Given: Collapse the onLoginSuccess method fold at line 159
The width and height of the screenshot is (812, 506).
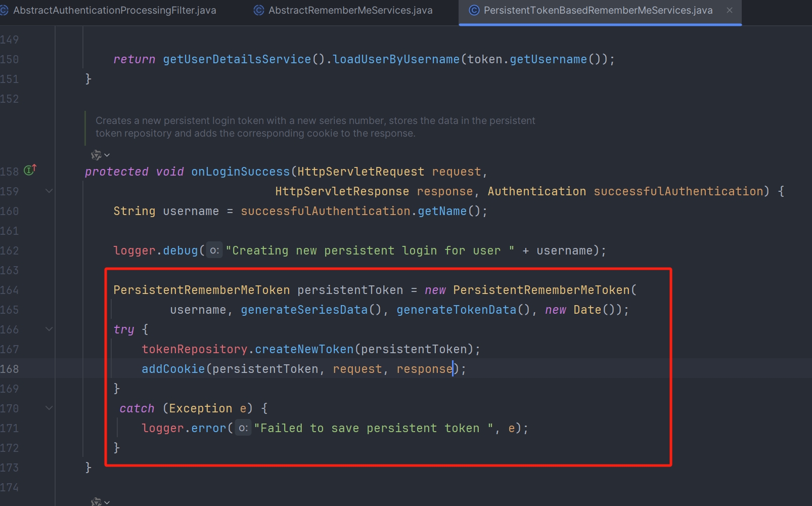Looking at the screenshot, I should coord(49,191).
